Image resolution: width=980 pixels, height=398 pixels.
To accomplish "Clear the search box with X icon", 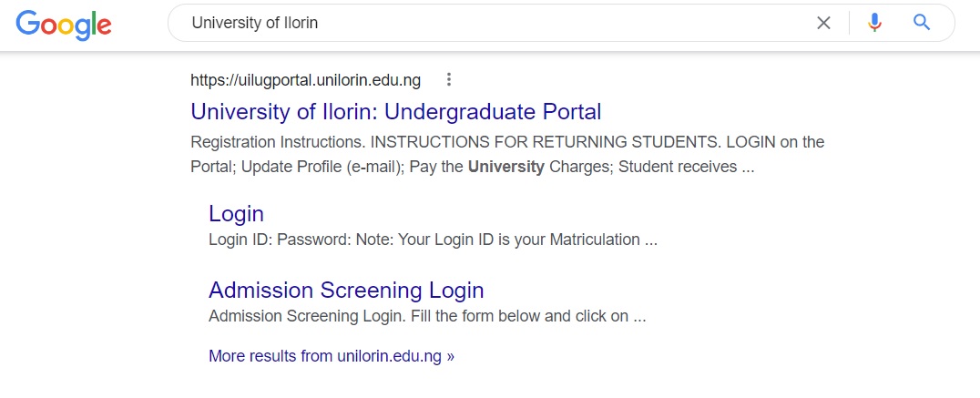I will pyautogui.click(x=823, y=23).
